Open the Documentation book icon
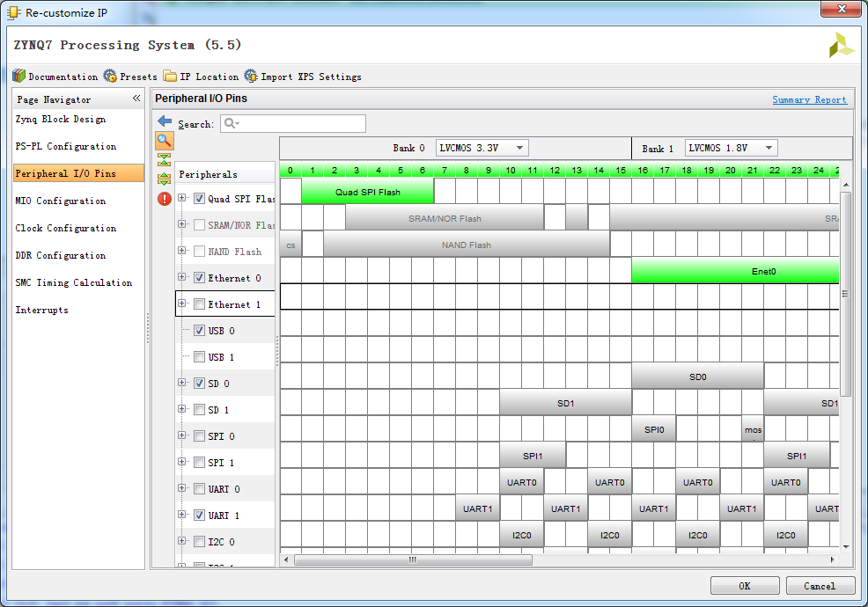 [x=19, y=76]
